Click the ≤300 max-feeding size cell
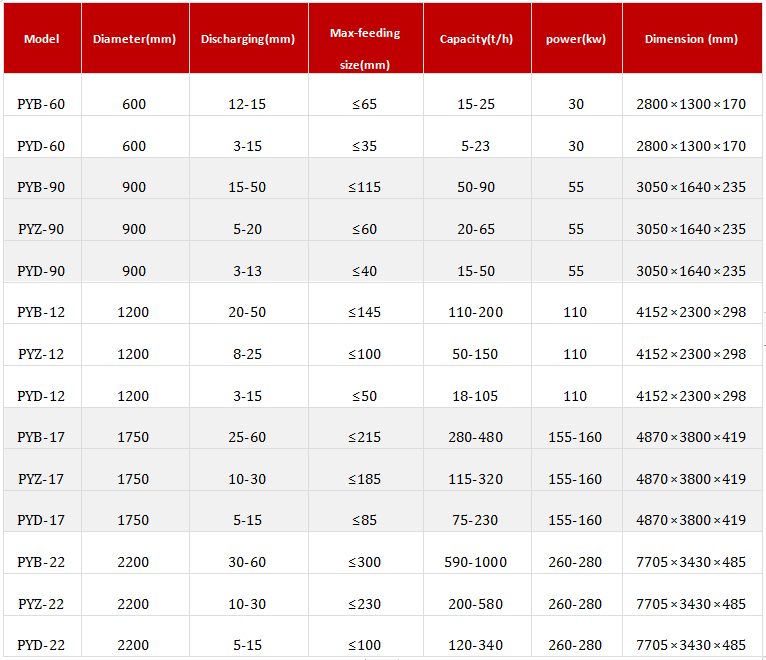The height and width of the screenshot is (660, 766). click(365, 562)
